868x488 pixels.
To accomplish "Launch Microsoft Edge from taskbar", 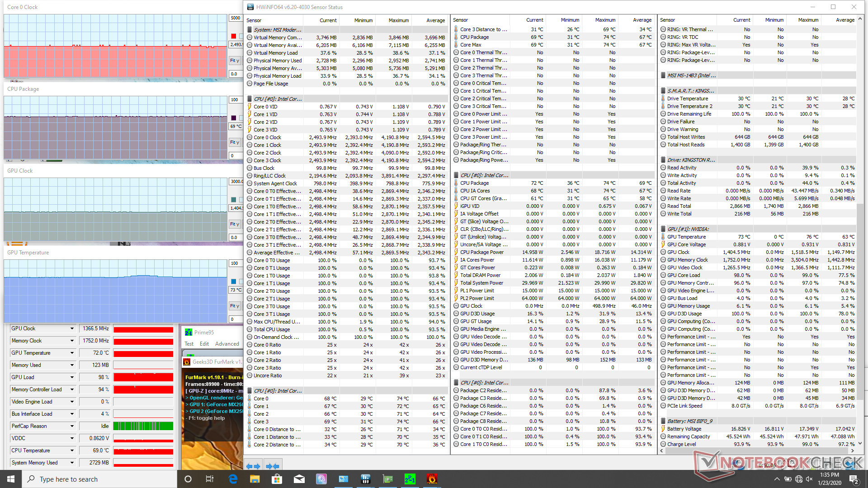I will (x=233, y=479).
